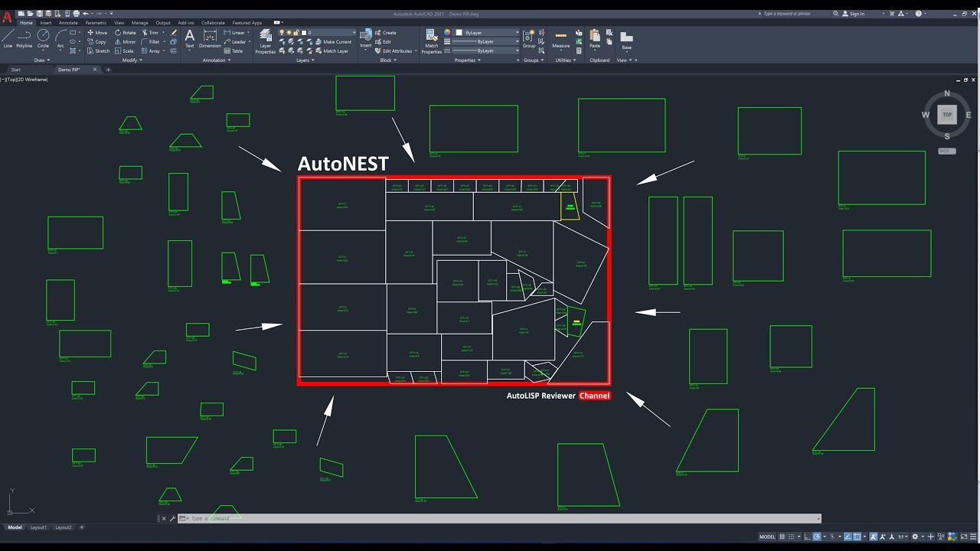Switch to the Annotate ribbon tab
This screenshot has width=980, height=551.
(68, 23)
